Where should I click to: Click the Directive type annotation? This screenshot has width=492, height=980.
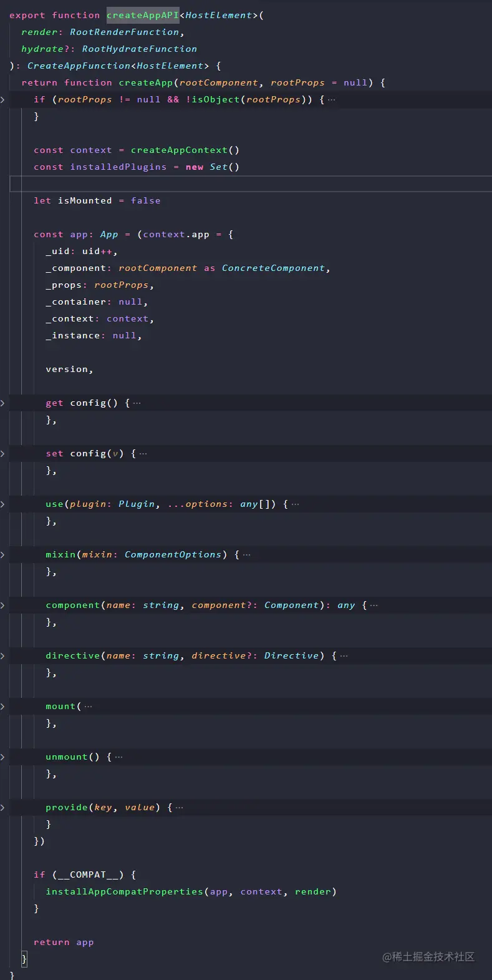(292, 656)
